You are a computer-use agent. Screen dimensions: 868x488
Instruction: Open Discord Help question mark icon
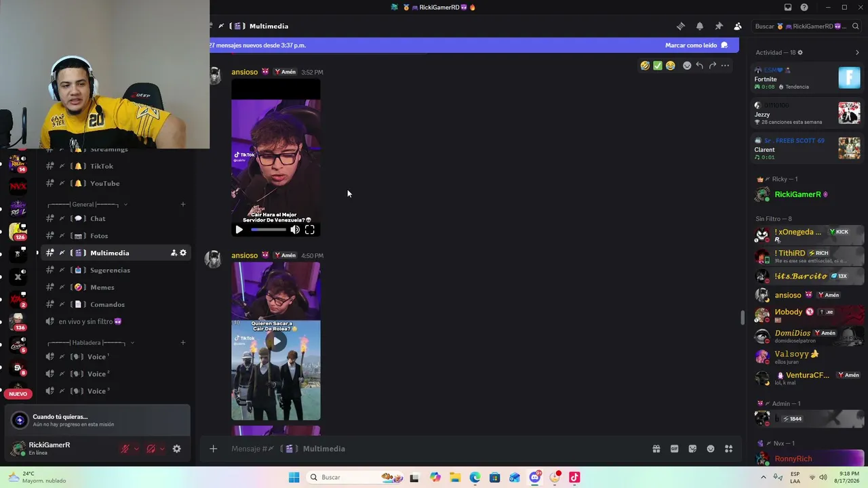coord(804,7)
